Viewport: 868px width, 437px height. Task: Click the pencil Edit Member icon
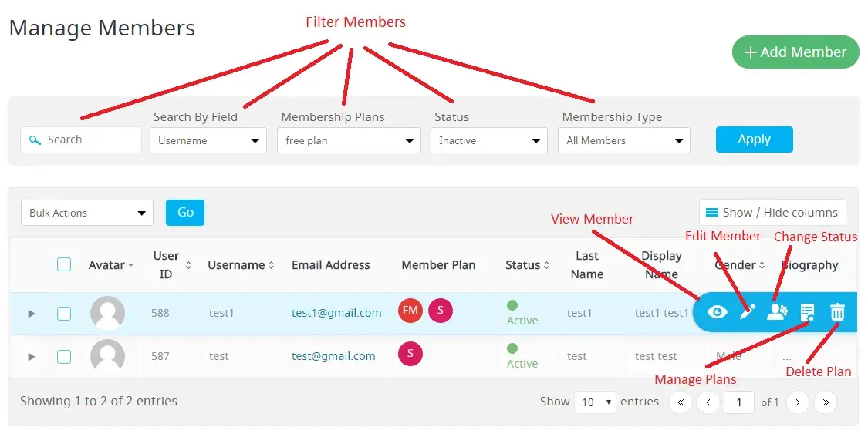click(x=747, y=312)
